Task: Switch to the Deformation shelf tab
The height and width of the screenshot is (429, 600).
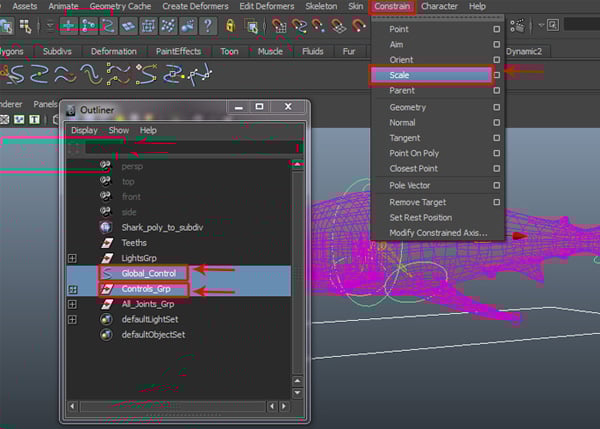Action: pyautogui.click(x=114, y=52)
